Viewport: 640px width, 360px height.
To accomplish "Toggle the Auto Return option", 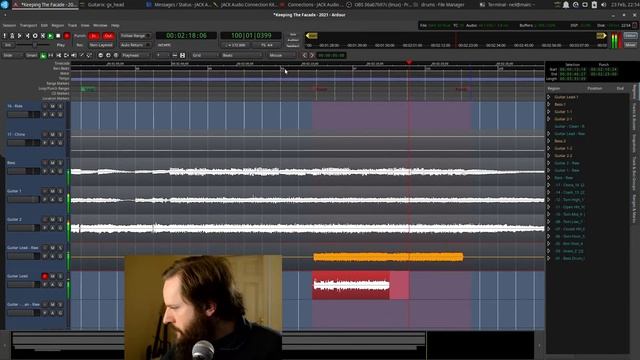I will click(136, 45).
